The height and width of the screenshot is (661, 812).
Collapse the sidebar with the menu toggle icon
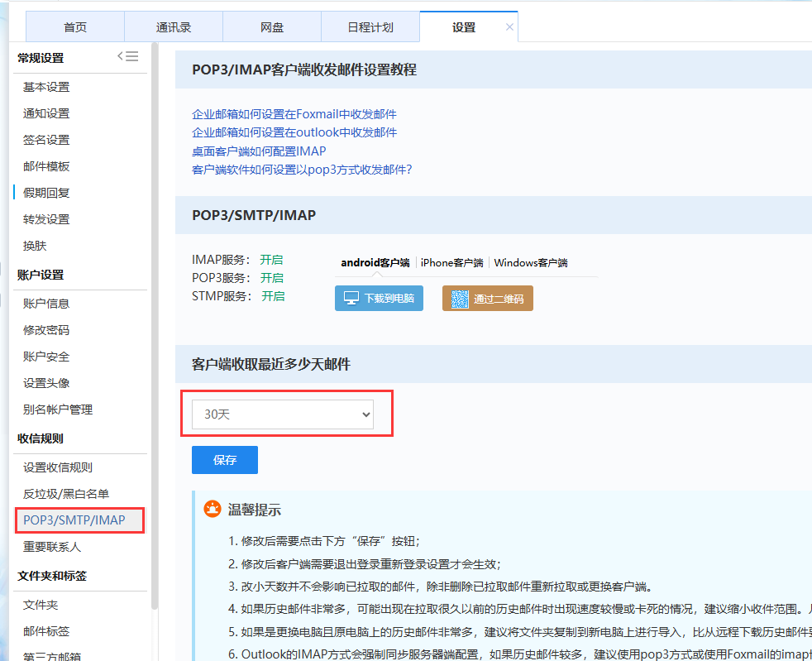[127, 56]
